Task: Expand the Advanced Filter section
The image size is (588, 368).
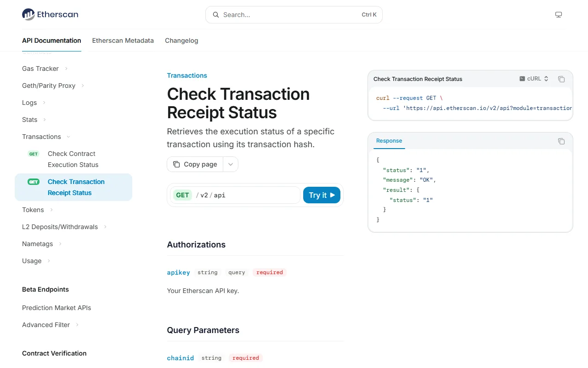Action: (x=51, y=325)
